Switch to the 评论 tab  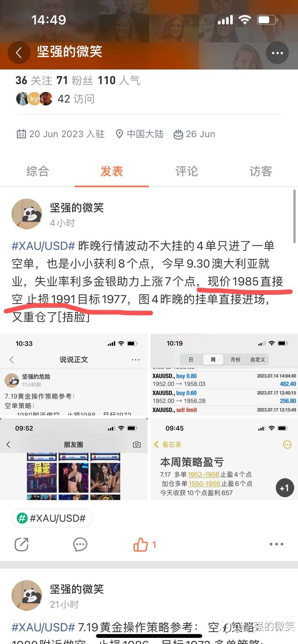click(186, 171)
